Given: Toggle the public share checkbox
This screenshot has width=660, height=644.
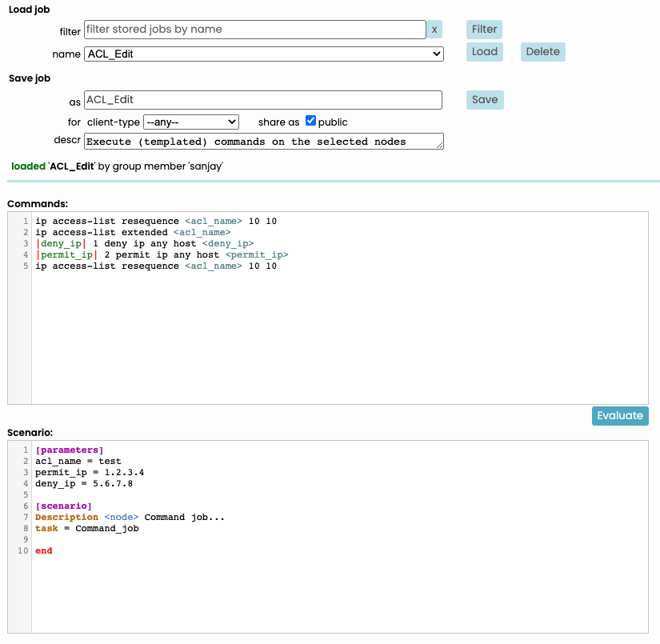Looking at the screenshot, I should click(x=311, y=122).
